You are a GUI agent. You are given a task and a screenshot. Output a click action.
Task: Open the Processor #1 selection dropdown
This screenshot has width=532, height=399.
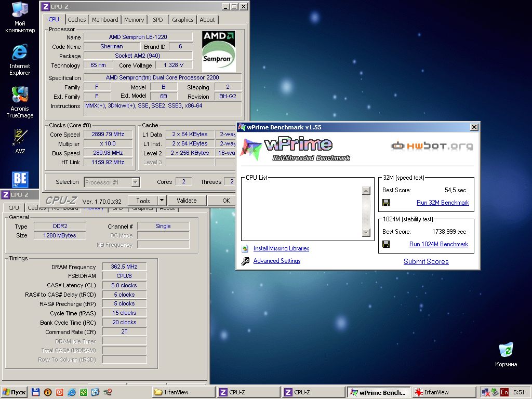click(136, 182)
